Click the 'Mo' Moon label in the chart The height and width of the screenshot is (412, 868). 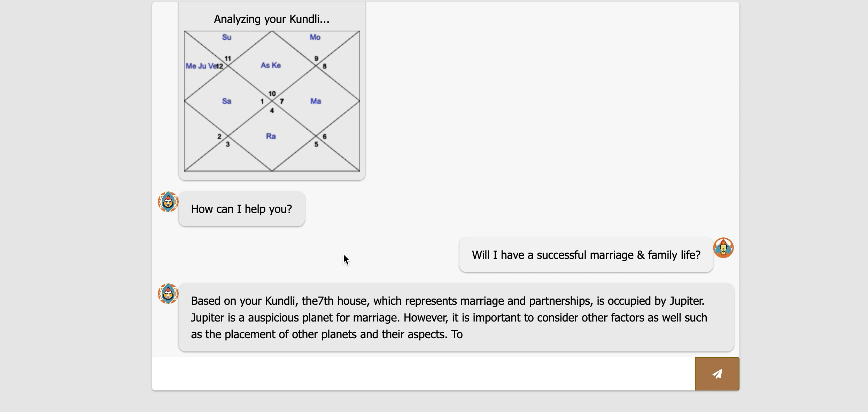315,37
